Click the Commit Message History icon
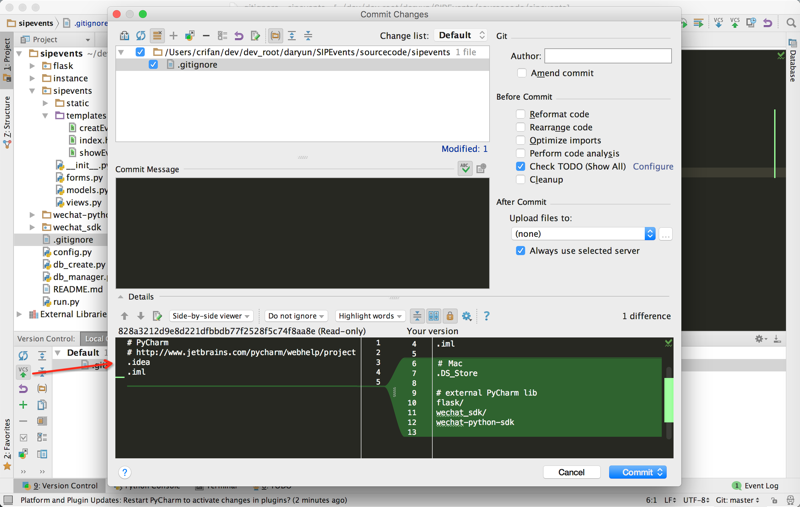The height and width of the screenshot is (507, 800). (481, 169)
